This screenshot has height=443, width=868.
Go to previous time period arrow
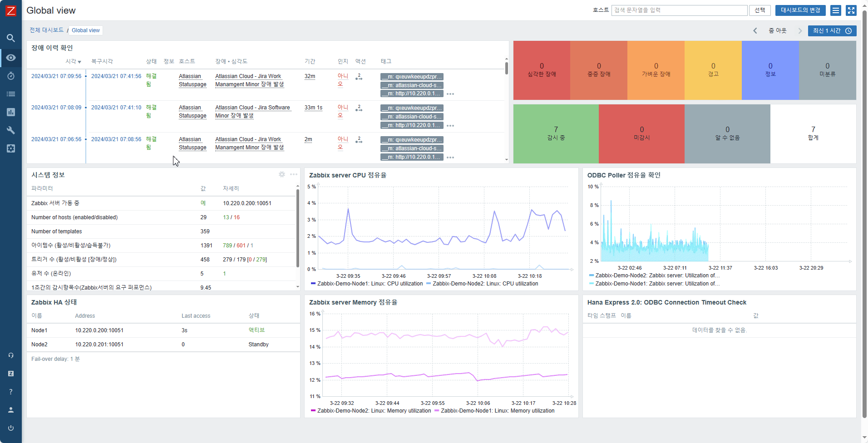click(755, 31)
